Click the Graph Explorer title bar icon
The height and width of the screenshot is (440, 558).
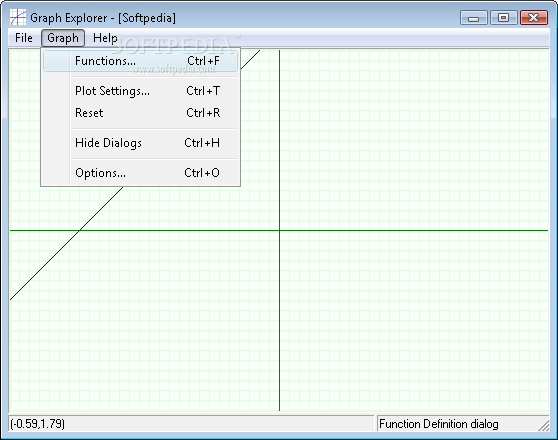[17, 17]
